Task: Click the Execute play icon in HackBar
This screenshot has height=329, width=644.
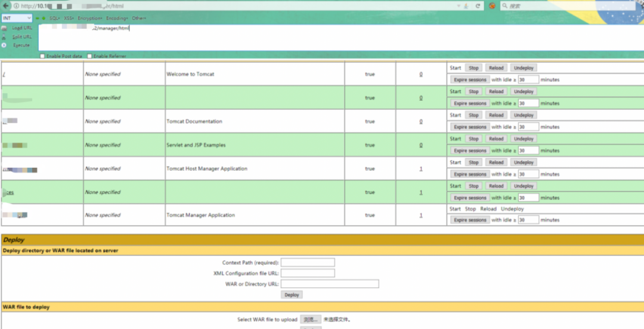Action: (4, 45)
